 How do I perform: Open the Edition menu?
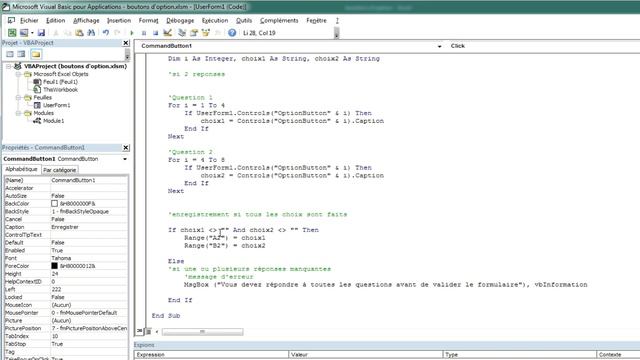[56, 20]
